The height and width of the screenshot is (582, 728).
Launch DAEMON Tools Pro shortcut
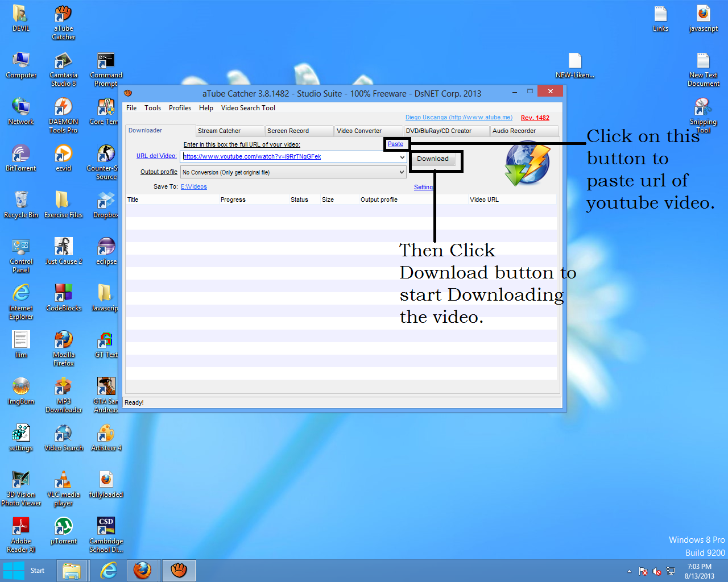click(63, 116)
